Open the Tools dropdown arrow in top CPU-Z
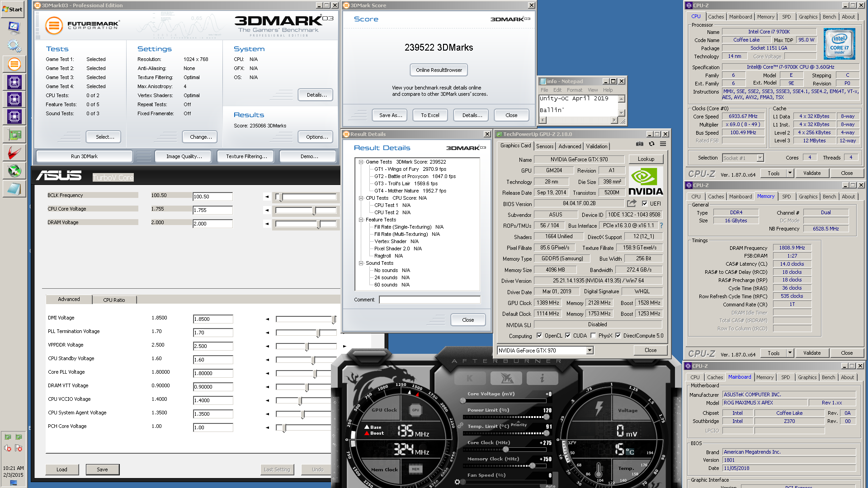868x488 pixels. click(x=790, y=173)
